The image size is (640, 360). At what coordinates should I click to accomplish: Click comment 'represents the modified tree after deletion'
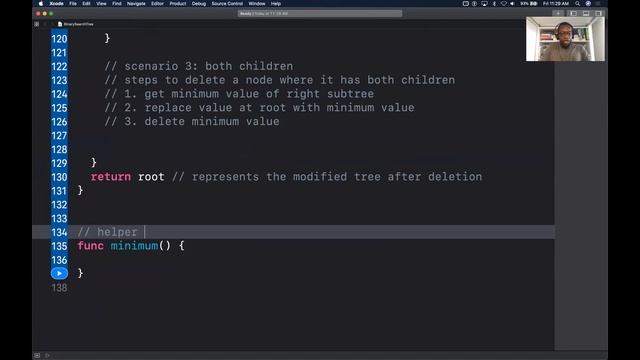click(x=327, y=177)
